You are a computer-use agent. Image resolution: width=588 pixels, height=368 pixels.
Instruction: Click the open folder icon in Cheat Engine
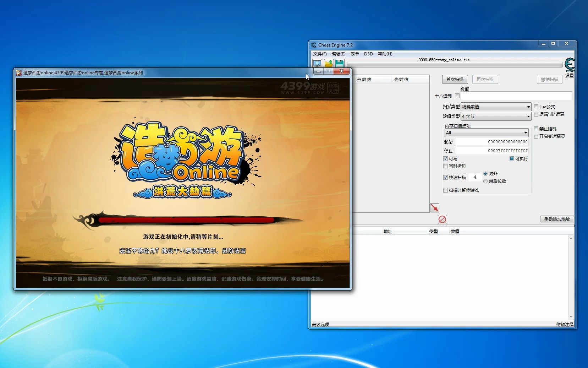[x=329, y=64]
